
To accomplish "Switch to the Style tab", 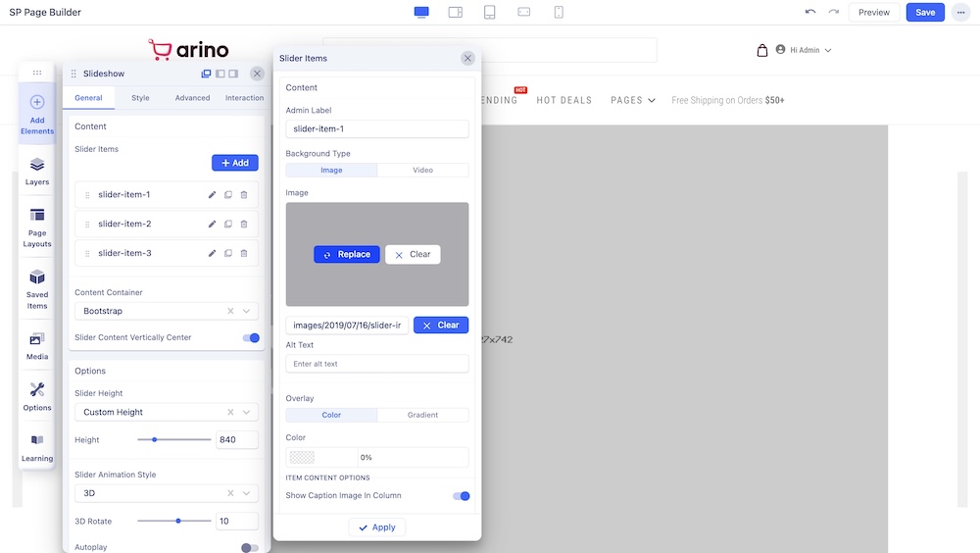I will pyautogui.click(x=140, y=98).
